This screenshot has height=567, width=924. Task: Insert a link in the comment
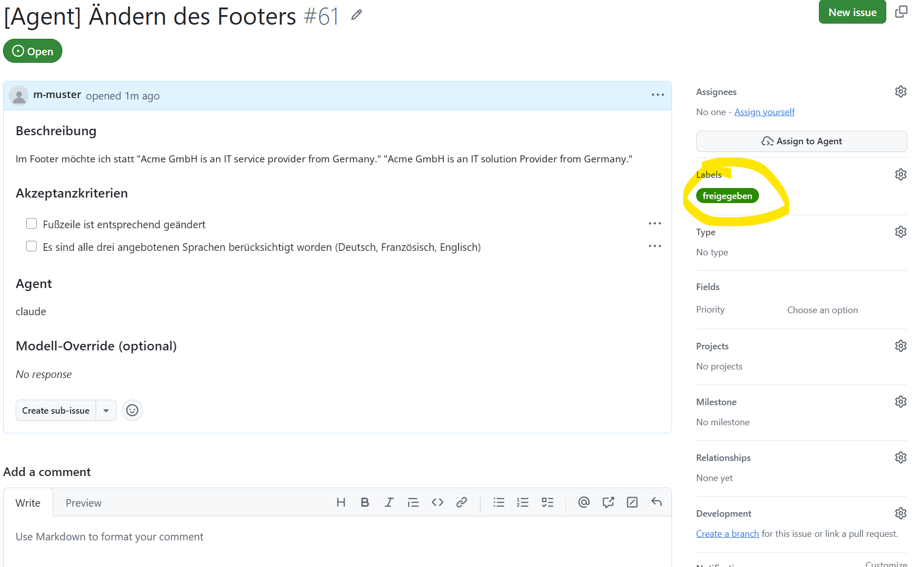(x=462, y=502)
